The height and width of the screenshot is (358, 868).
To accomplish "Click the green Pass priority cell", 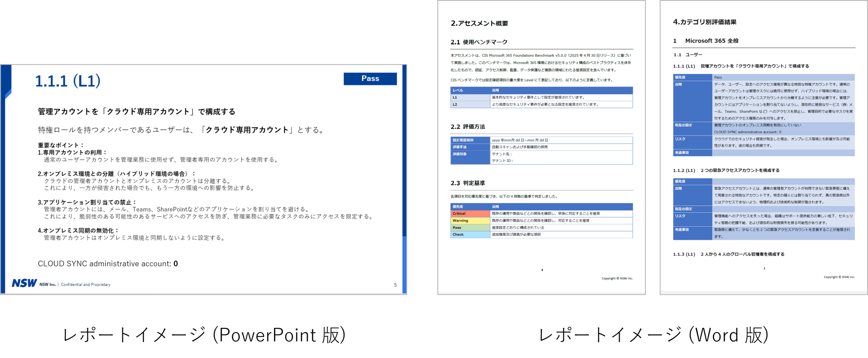I will click(470, 228).
